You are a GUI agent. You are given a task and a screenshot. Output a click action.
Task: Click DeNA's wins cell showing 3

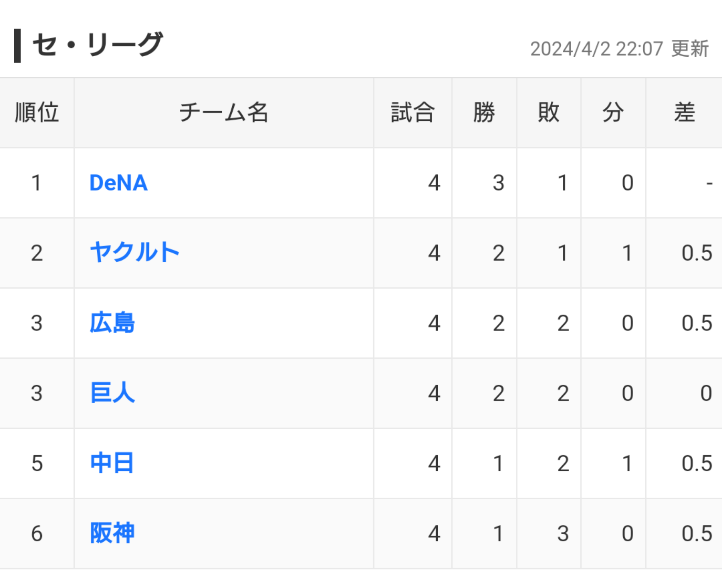click(x=498, y=183)
